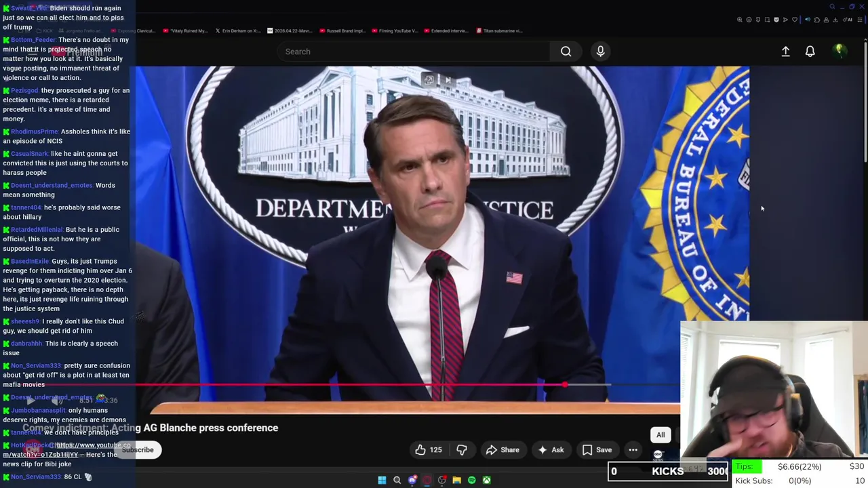
Task: Open browser easy setup sliders icon
Action: point(859,20)
